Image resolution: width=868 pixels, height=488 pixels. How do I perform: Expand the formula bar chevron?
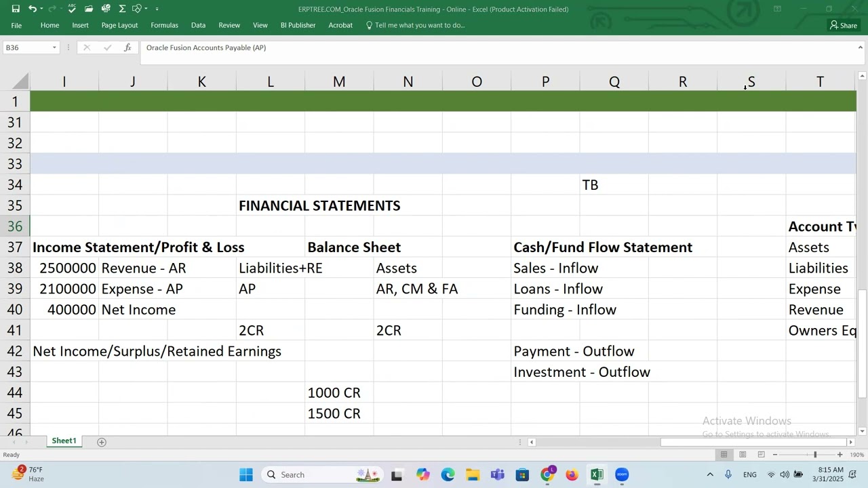point(861,47)
